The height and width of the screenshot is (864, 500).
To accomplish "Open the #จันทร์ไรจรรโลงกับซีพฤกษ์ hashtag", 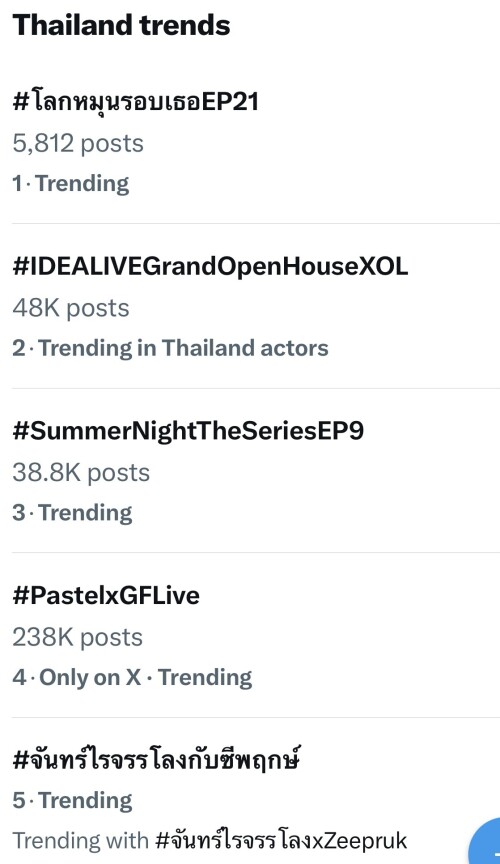I will (157, 760).
